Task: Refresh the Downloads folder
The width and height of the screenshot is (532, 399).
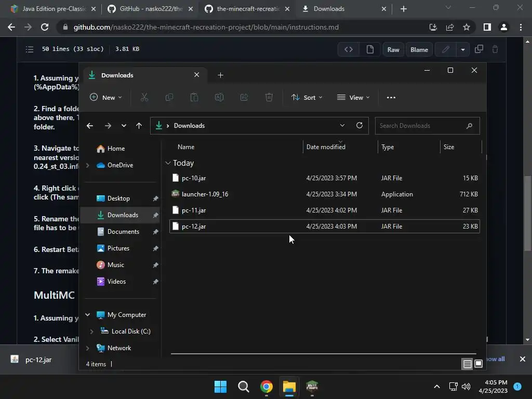Action: pos(360,126)
